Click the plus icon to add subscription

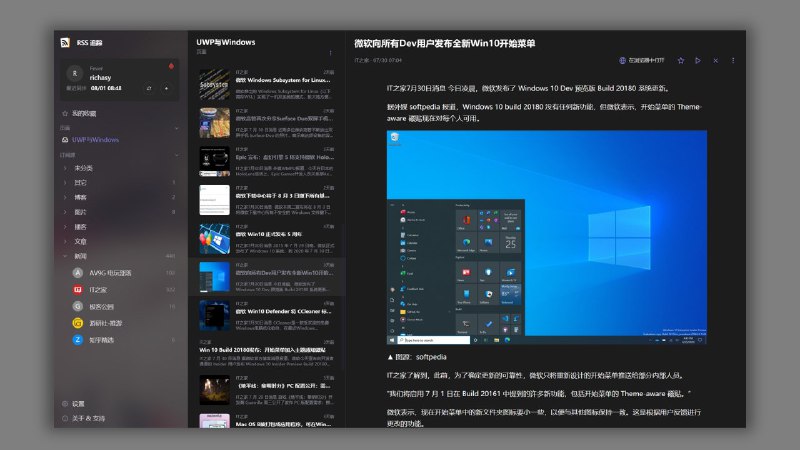coord(166,88)
